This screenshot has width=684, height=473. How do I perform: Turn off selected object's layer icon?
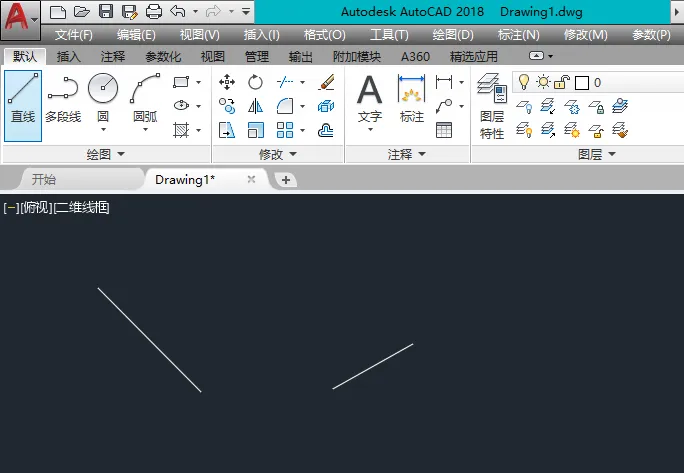coord(524,106)
